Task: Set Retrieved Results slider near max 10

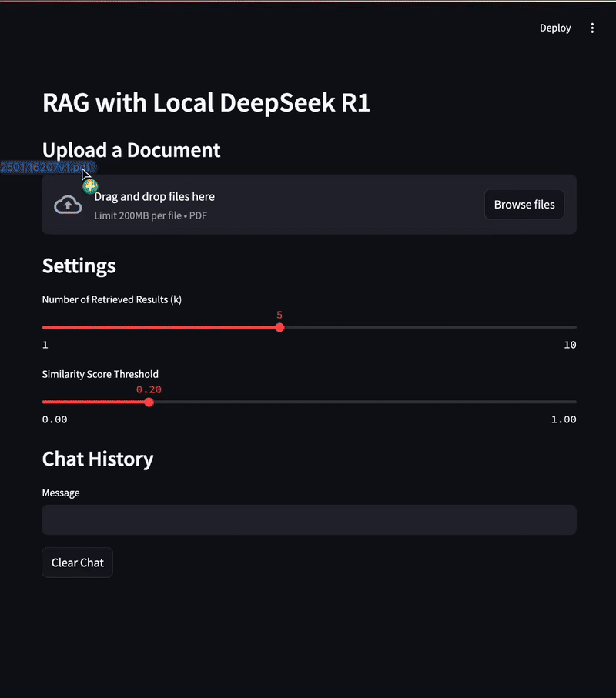Action: (572, 327)
